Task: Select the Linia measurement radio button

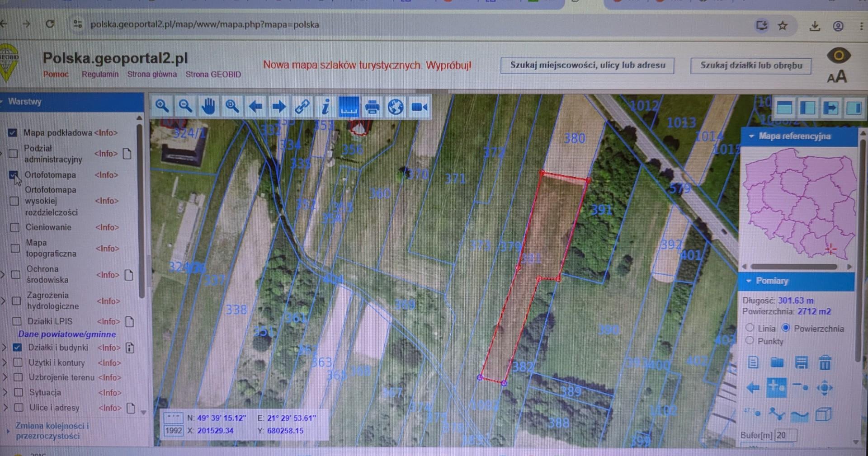Action: point(750,328)
